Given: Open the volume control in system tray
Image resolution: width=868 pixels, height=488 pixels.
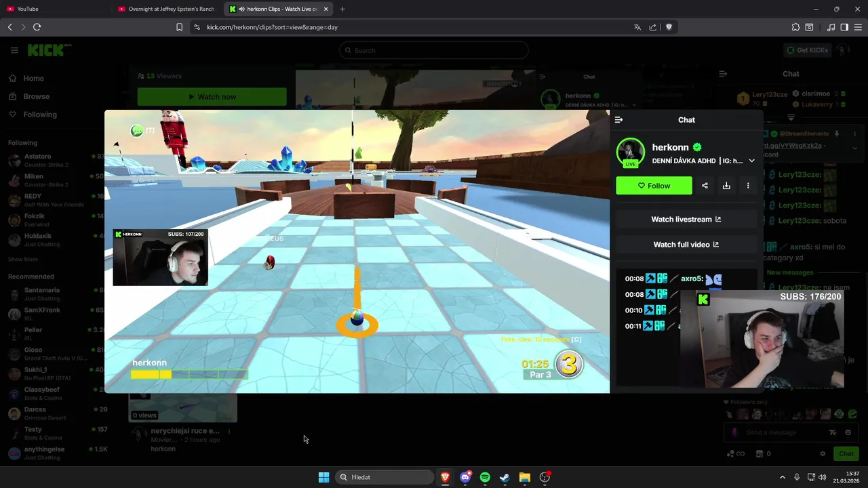Looking at the screenshot, I should [x=823, y=477].
